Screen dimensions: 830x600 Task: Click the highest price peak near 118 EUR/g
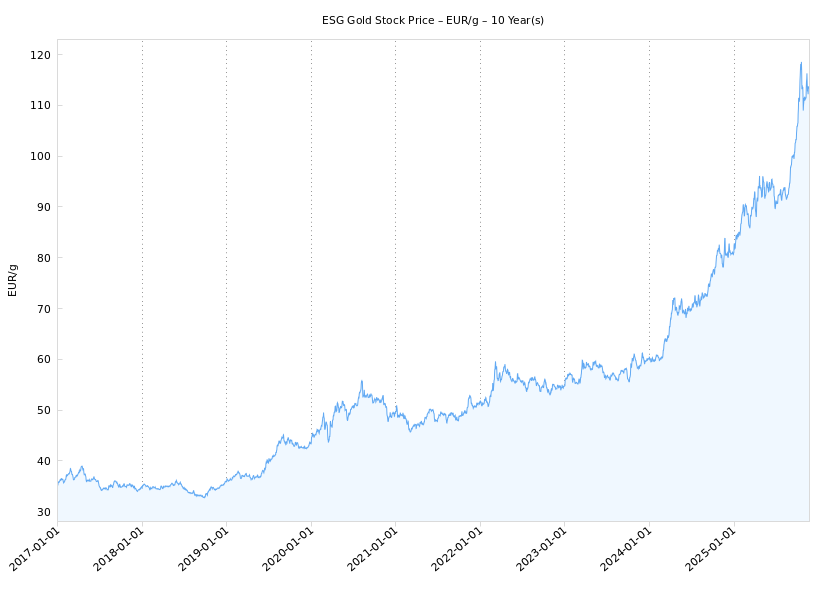(801, 63)
